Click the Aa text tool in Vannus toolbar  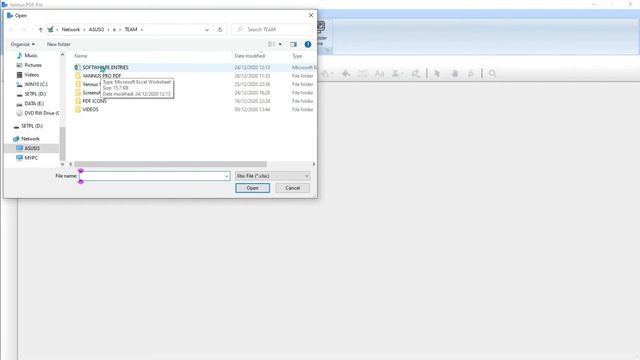(379, 73)
